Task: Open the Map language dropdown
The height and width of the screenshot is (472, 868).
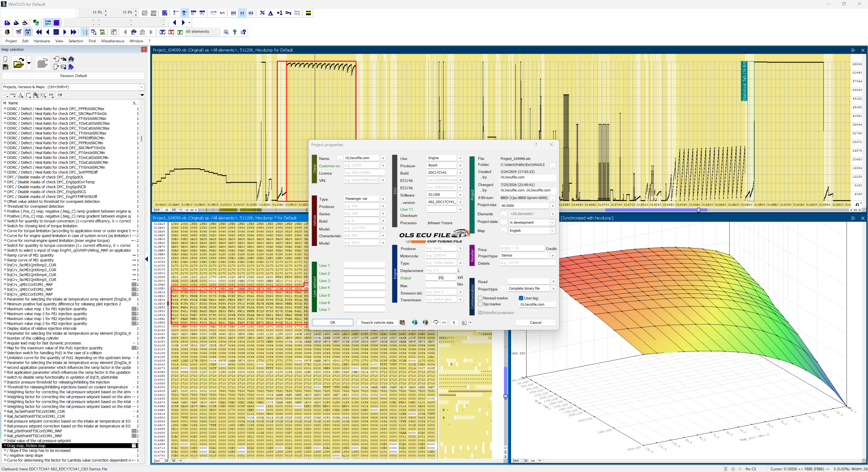Action: point(552,231)
